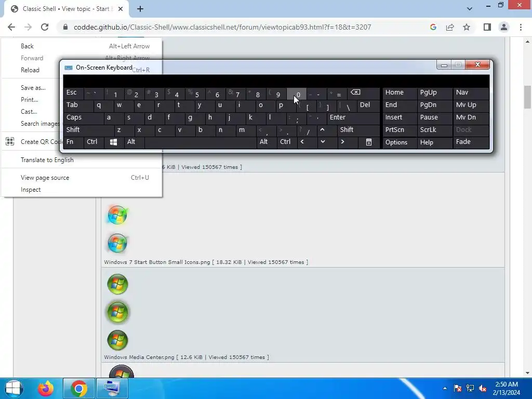
Task: Show hidden tray icons arrow
Action: point(445,389)
